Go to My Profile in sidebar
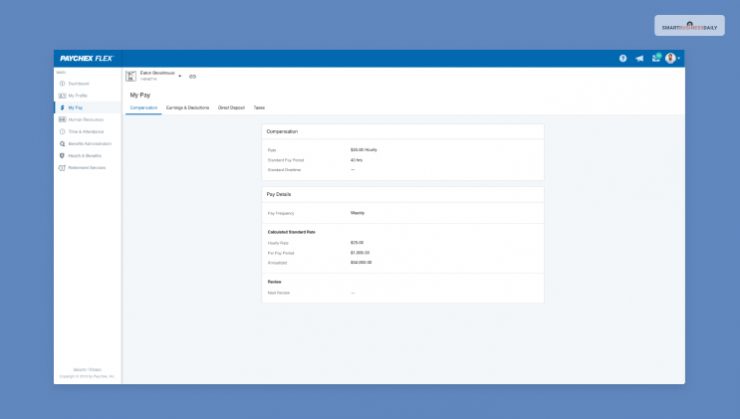 click(x=78, y=95)
